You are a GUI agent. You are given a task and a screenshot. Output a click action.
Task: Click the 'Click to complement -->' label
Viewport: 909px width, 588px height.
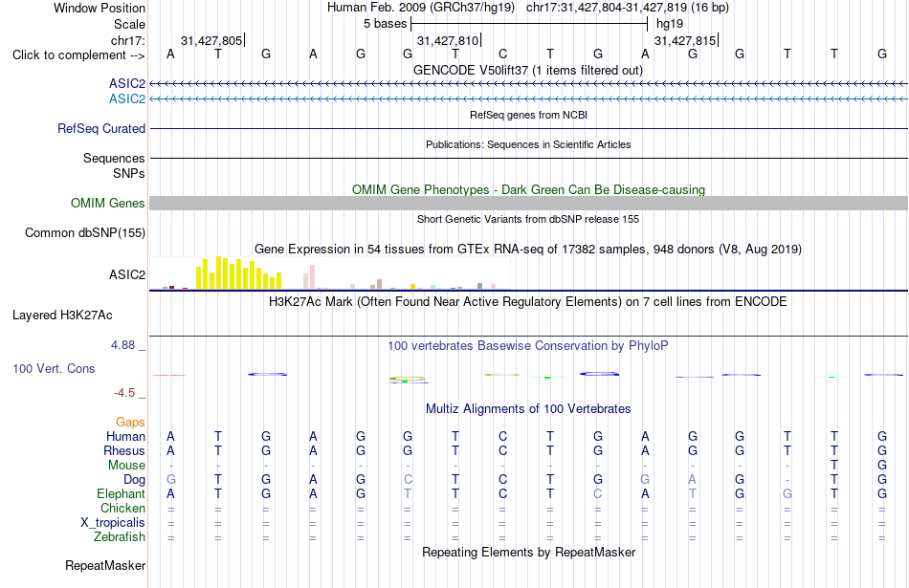[x=78, y=55]
